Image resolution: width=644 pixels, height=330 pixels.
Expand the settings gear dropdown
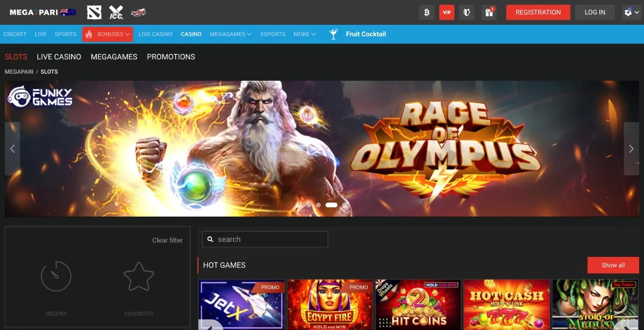pos(631,12)
